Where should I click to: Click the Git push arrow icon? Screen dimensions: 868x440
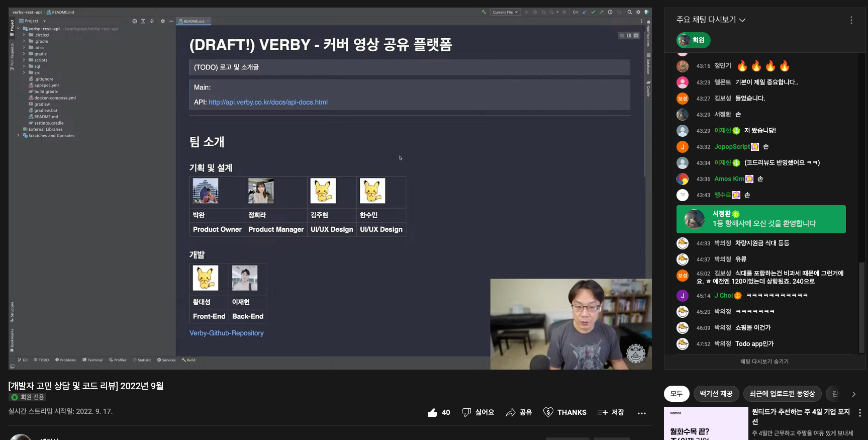click(x=602, y=12)
